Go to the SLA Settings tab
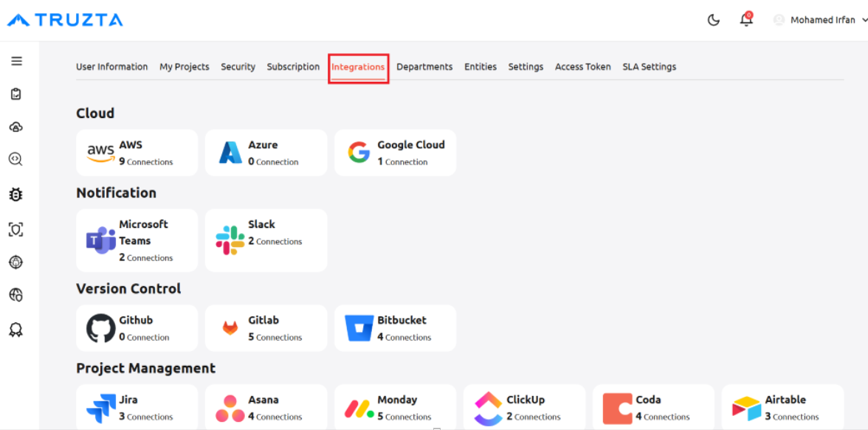 [x=650, y=66]
